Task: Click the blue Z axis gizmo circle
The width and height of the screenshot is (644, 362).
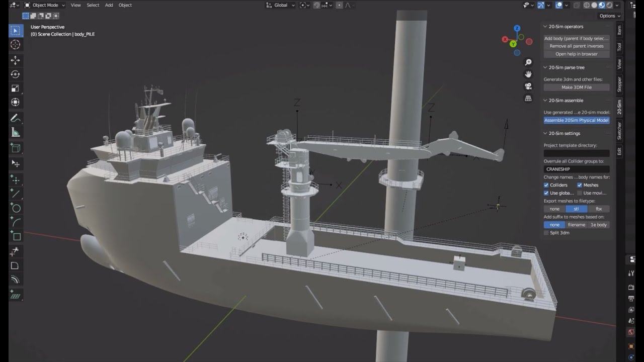Action: click(517, 29)
